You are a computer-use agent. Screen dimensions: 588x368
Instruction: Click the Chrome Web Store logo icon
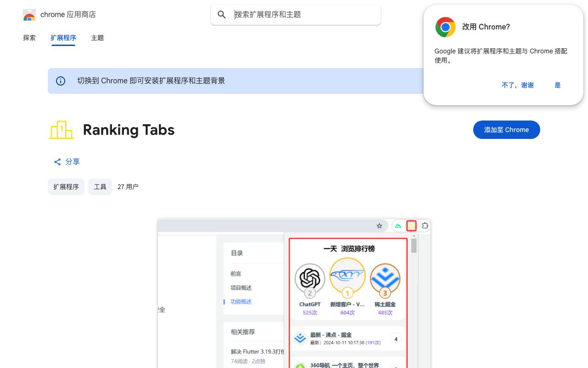click(x=29, y=15)
